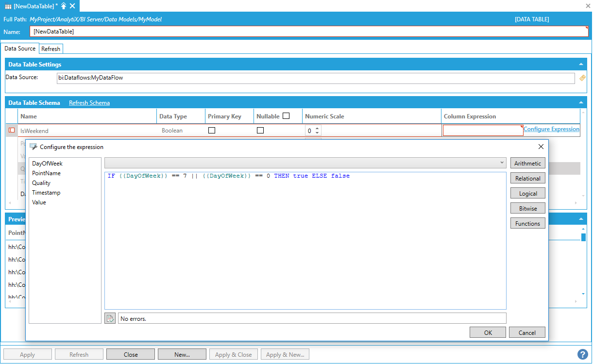Screen dimensions: 593x364
Task: Click the Functions button
Action: [527, 223]
